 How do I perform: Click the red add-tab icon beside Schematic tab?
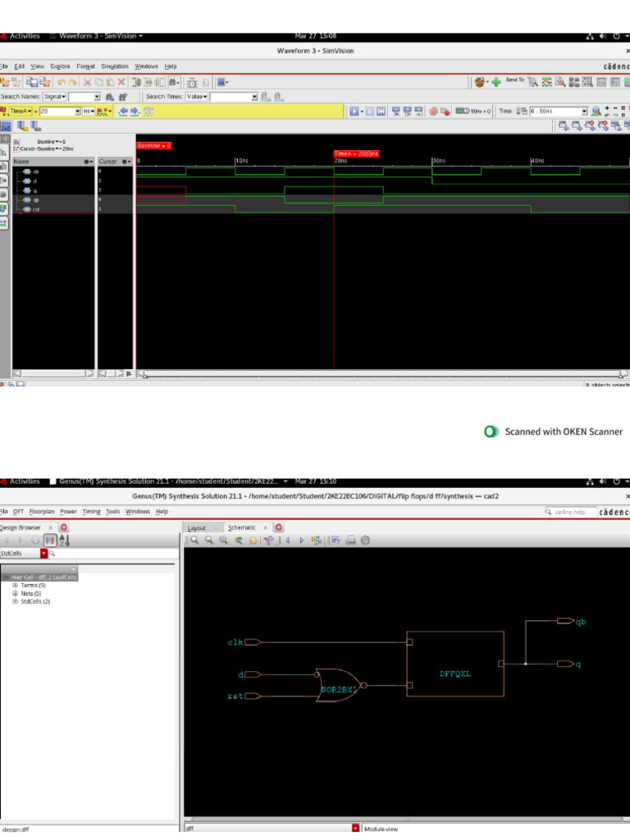click(279, 527)
